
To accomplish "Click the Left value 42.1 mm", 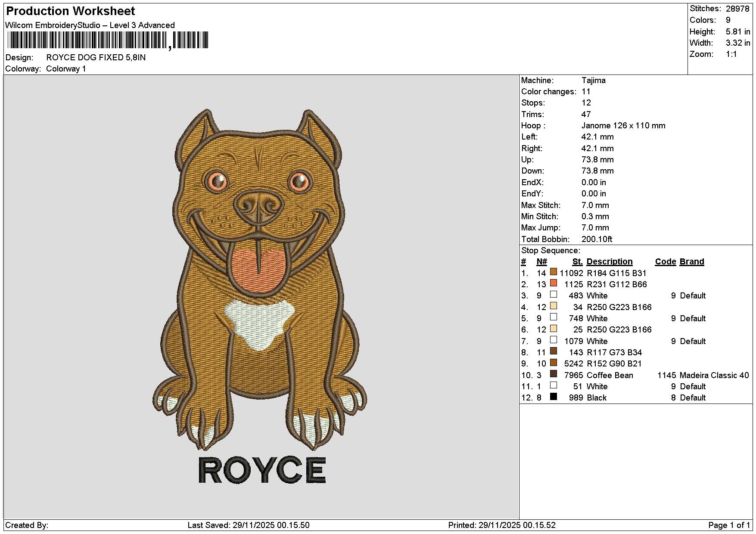I will pyautogui.click(x=597, y=137).
